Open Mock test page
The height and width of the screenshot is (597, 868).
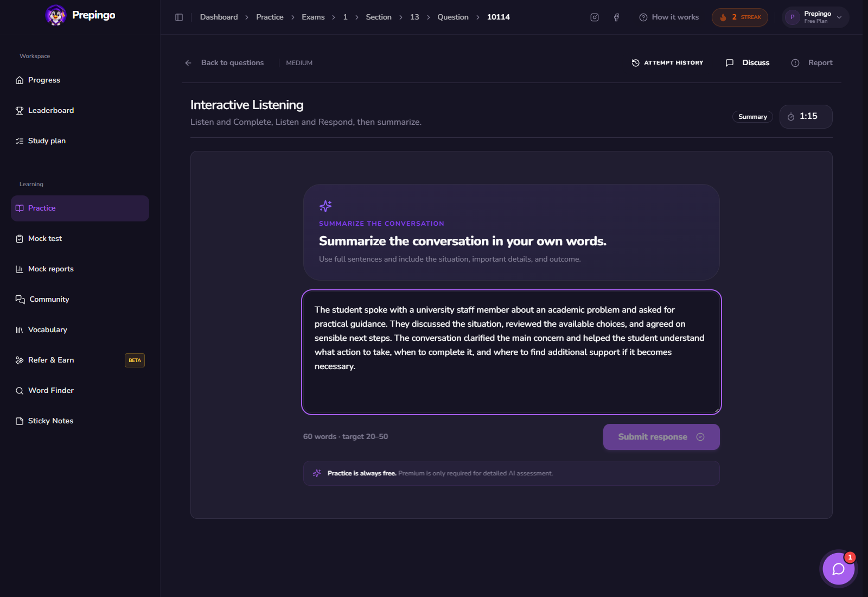click(80, 239)
